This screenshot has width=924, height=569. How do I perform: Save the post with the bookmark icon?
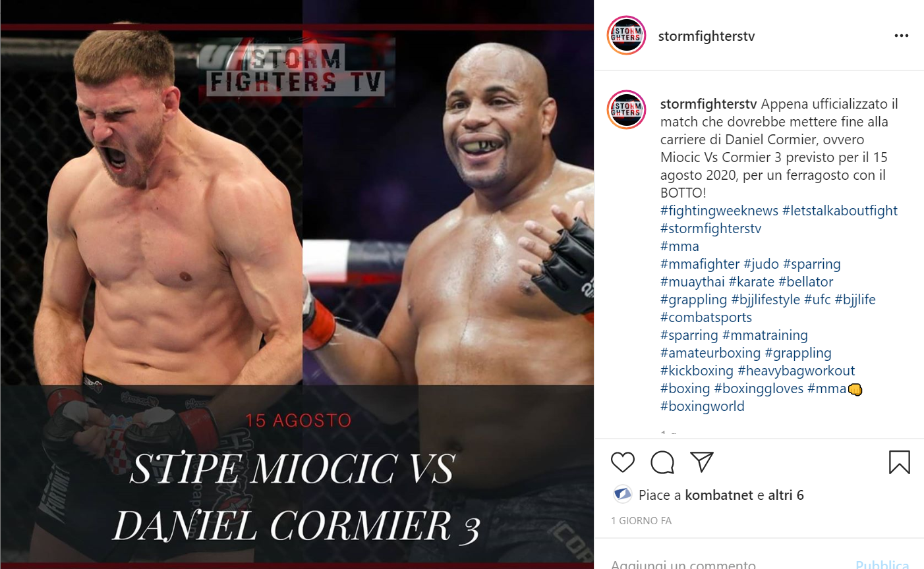[x=900, y=462]
